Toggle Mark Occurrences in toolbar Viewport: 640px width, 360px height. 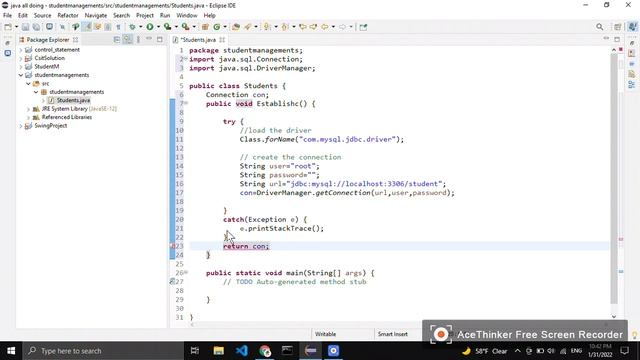[87, 27]
